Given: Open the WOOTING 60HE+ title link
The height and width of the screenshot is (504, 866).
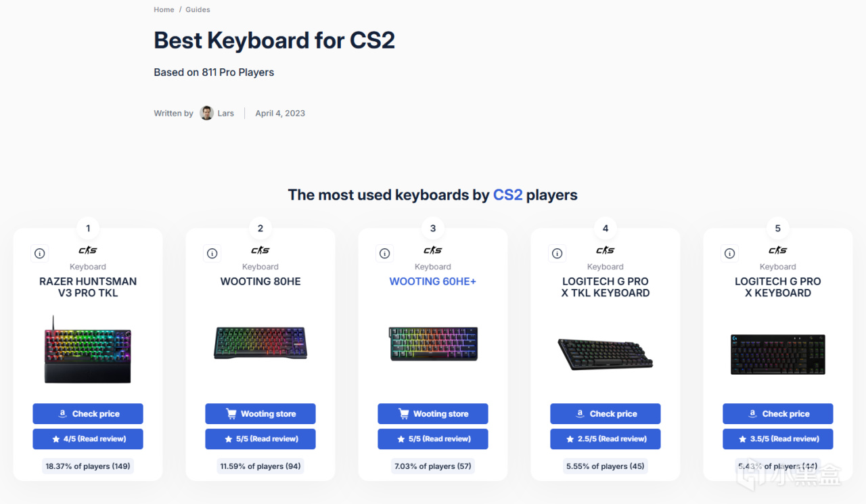Looking at the screenshot, I should [x=433, y=281].
